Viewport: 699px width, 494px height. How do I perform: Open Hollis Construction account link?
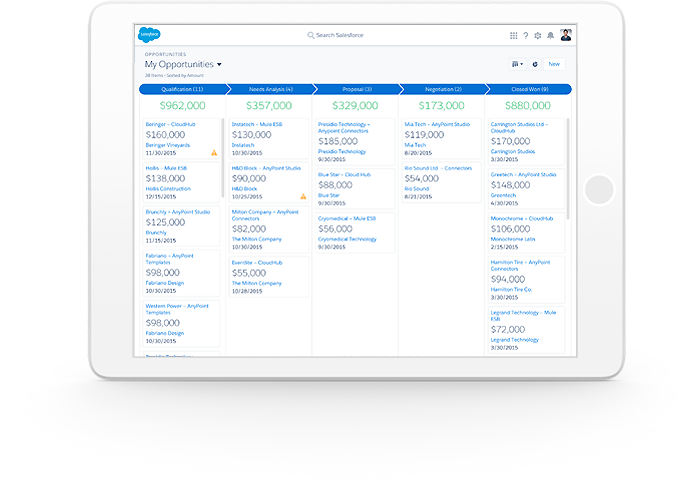(x=168, y=189)
